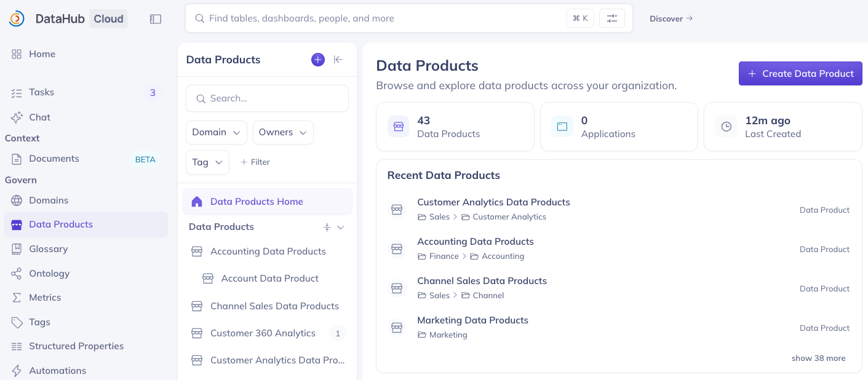Toggle the left sidebar collapse icon
The height and width of the screenshot is (380, 868).
(156, 19)
